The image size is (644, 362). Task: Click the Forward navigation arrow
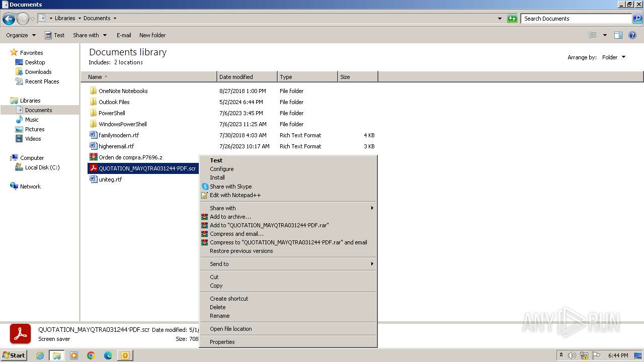pos(23,19)
